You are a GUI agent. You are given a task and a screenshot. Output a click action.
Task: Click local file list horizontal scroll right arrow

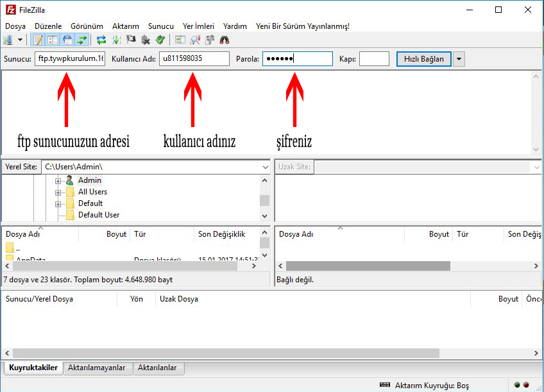(x=254, y=266)
